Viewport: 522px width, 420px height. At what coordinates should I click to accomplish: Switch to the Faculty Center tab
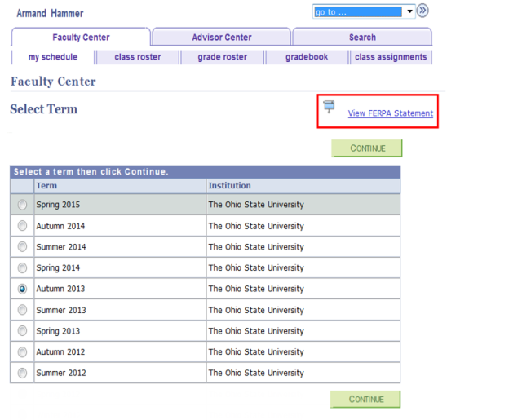point(81,37)
